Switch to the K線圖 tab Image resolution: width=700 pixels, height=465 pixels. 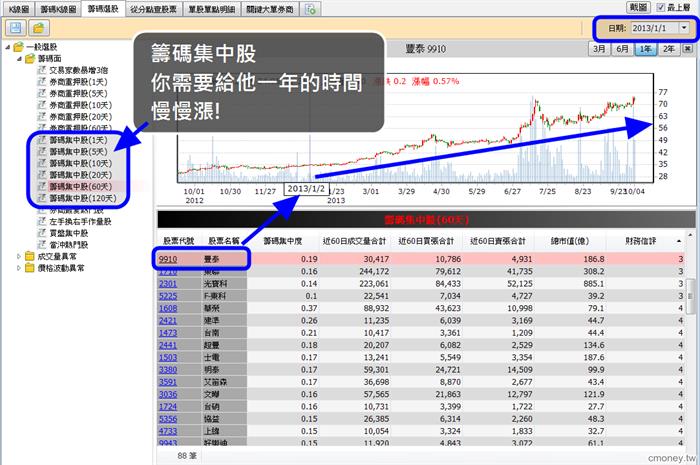coord(19,9)
